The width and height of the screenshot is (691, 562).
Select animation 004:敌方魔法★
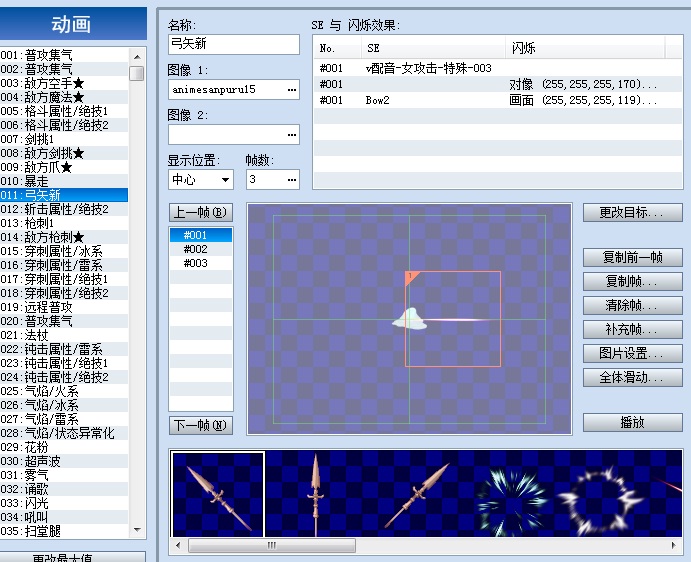pyautogui.click(x=64, y=97)
